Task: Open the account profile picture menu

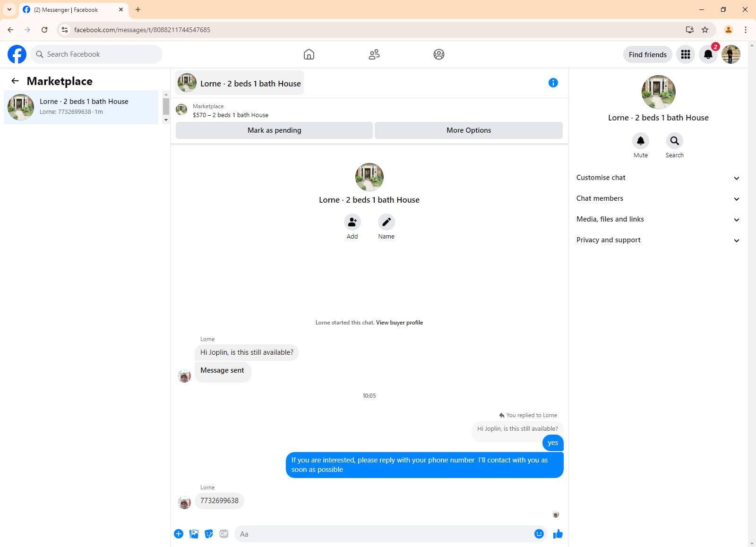Action: pos(731,54)
